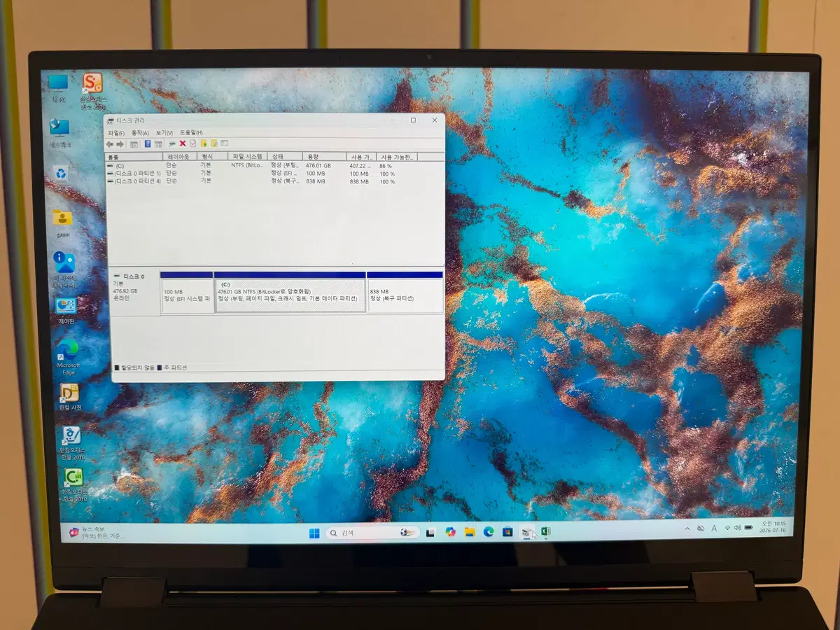
Task: Select the 100 MB EFI system partition block
Action: [x=187, y=295]
